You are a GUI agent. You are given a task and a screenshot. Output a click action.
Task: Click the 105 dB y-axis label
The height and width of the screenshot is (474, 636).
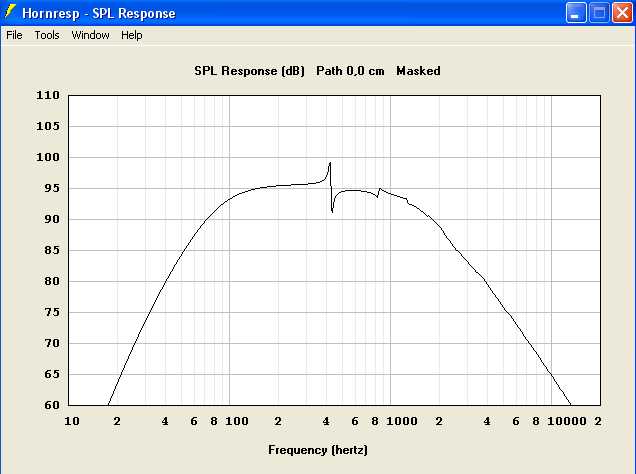(48, 126)
